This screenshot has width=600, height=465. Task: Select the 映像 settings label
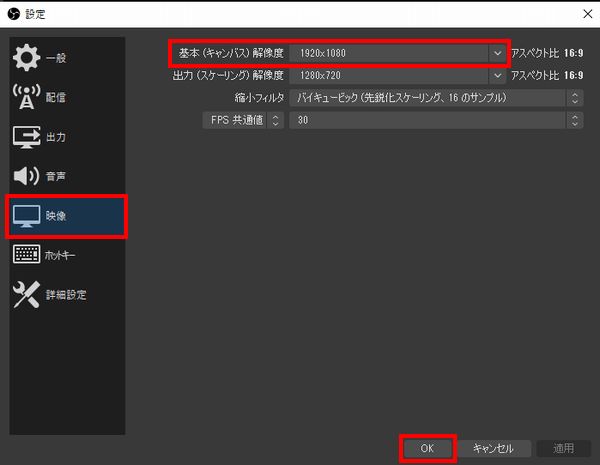pyautogui.click(x=56, y=216)
